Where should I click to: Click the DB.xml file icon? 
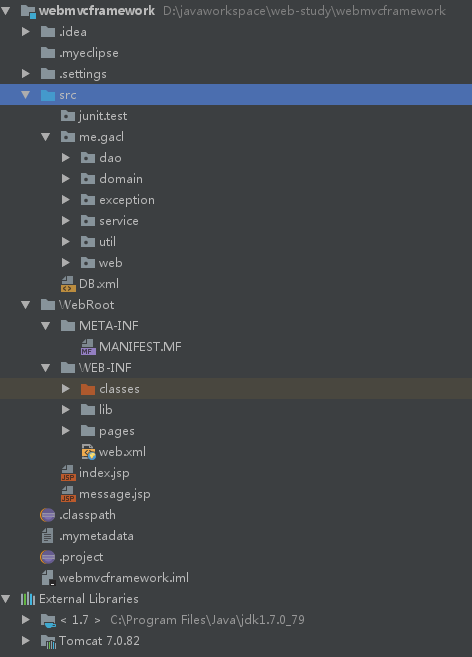(x=68, y=284)
